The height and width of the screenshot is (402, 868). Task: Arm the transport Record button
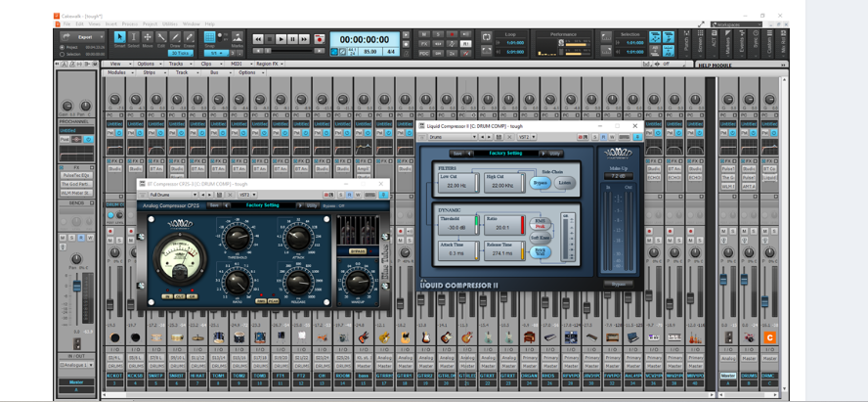[320, 39]
